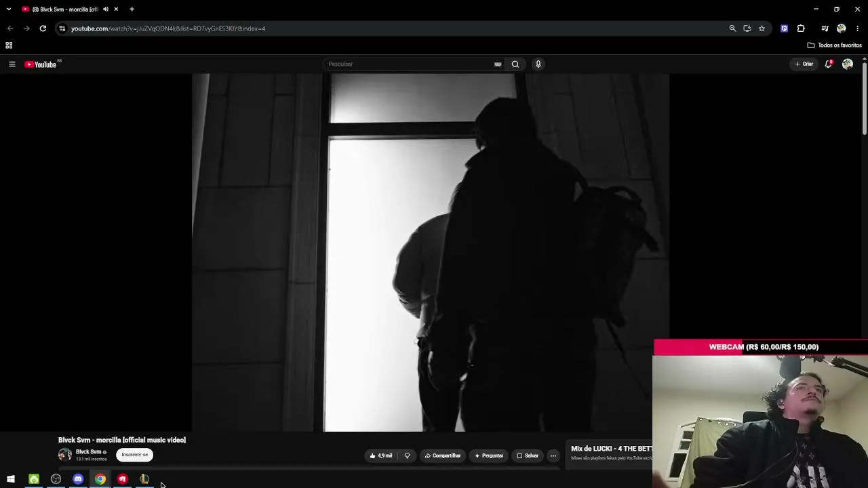Open the Windows Start menu
868x488 pixels.
(11, 479)
